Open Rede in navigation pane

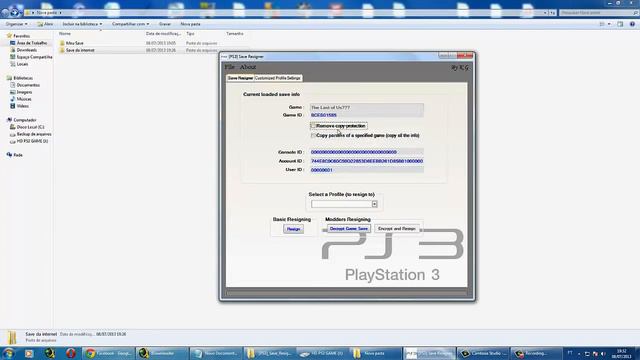(18, 155)
